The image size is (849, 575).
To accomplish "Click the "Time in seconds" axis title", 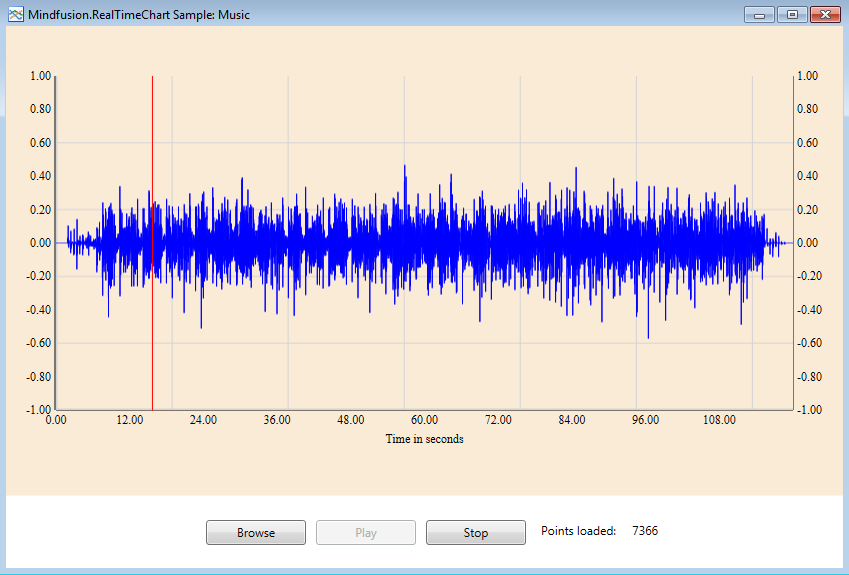I will click(x=424, y=438).
